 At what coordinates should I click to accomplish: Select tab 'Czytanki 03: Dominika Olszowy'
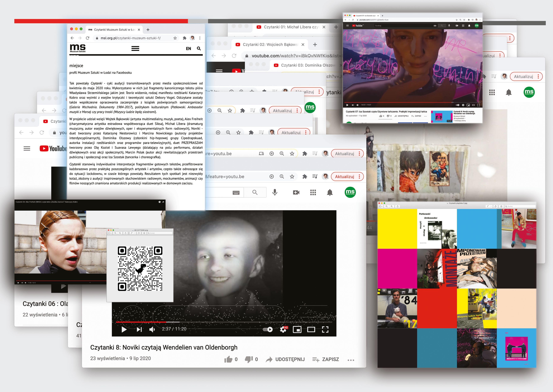pyautogui.click(x=307, y=65)
